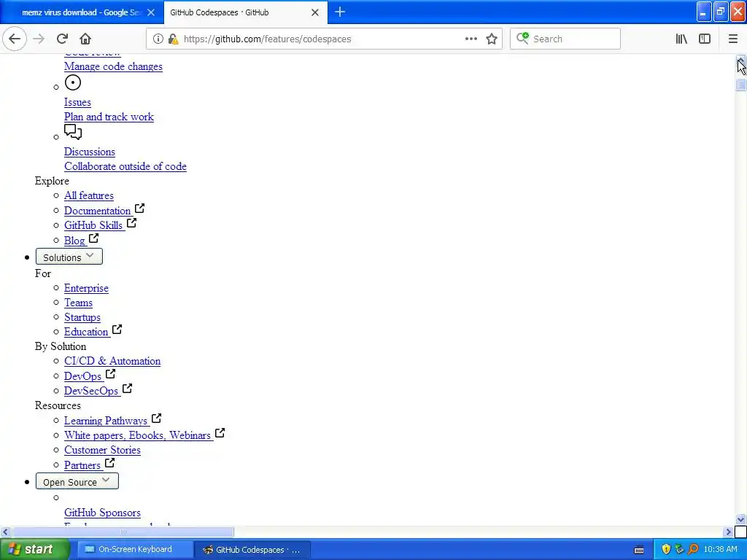Click external link icon beside DevSecOps
747x560 pixels.
tap(127, 389)
